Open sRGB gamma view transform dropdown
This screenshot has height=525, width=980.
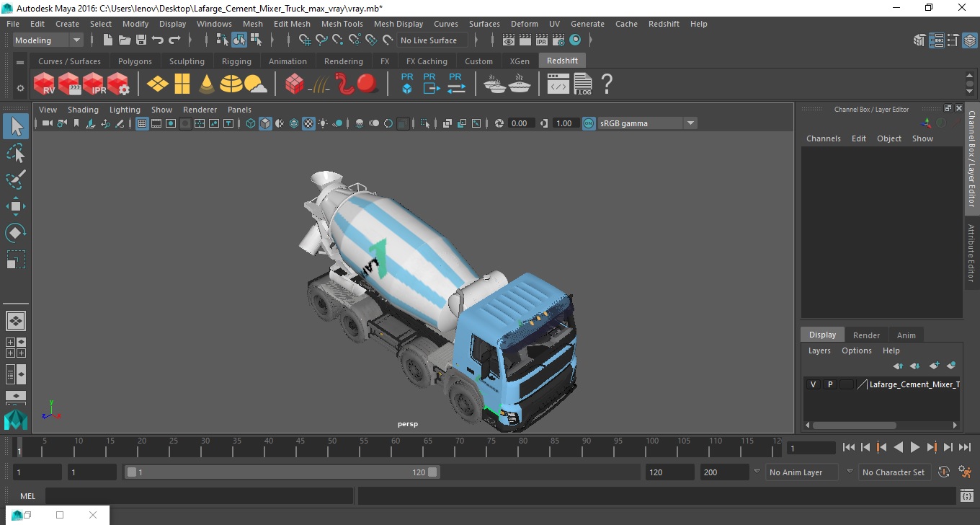[647, 123]
